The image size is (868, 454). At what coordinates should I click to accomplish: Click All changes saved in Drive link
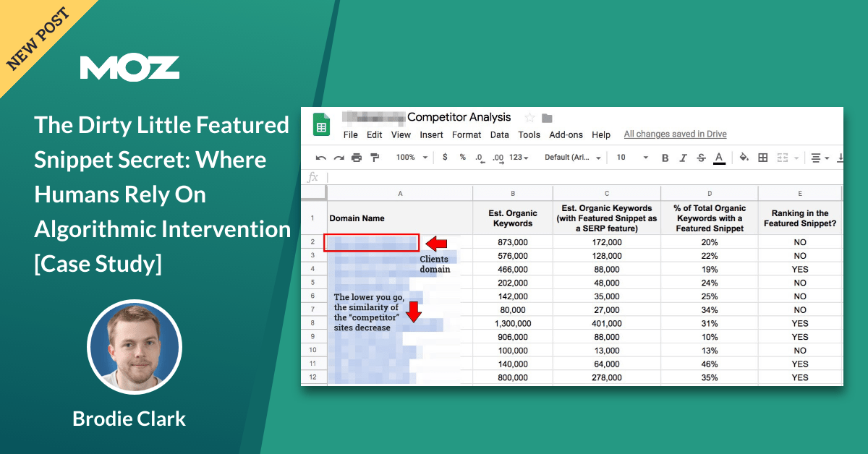click(676, 134)
